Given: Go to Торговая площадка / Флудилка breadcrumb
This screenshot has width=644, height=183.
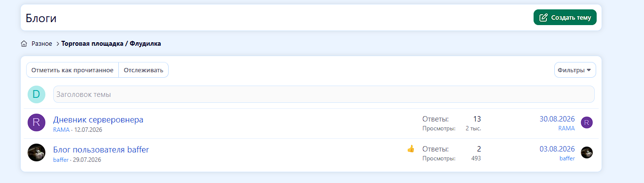Looking at the screenshot, I should coord(111,44).
